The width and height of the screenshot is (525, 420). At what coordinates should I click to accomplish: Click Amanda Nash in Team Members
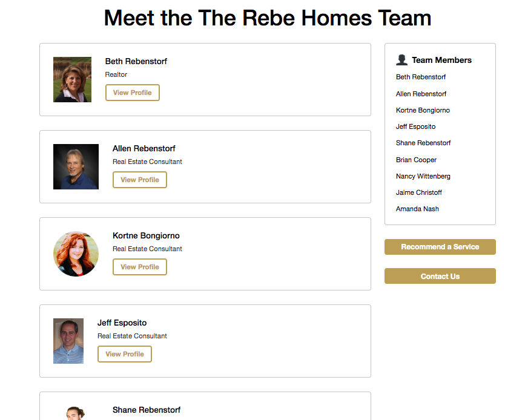[x=417, y=209]
